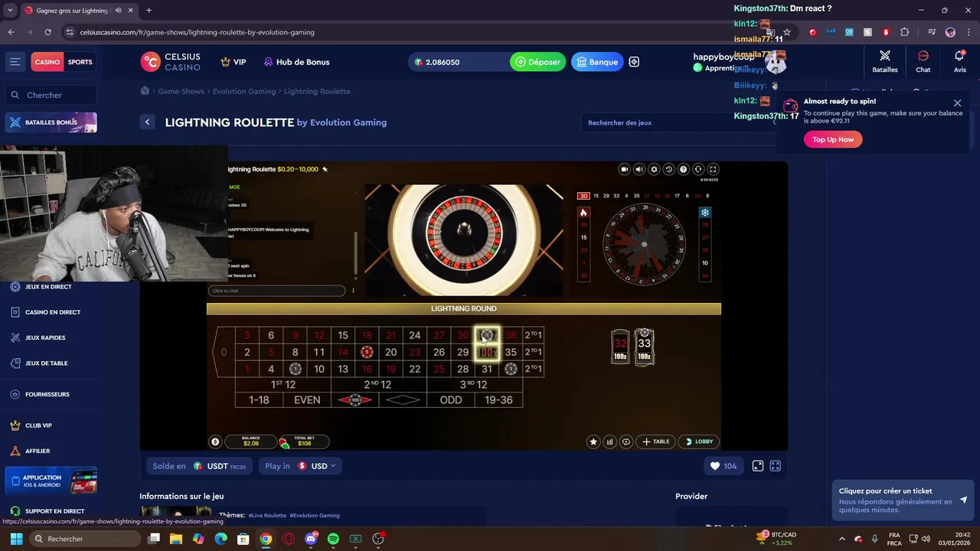Open the game history clock icon
Viewport: 980px width, 551px height.
point(668,169)
